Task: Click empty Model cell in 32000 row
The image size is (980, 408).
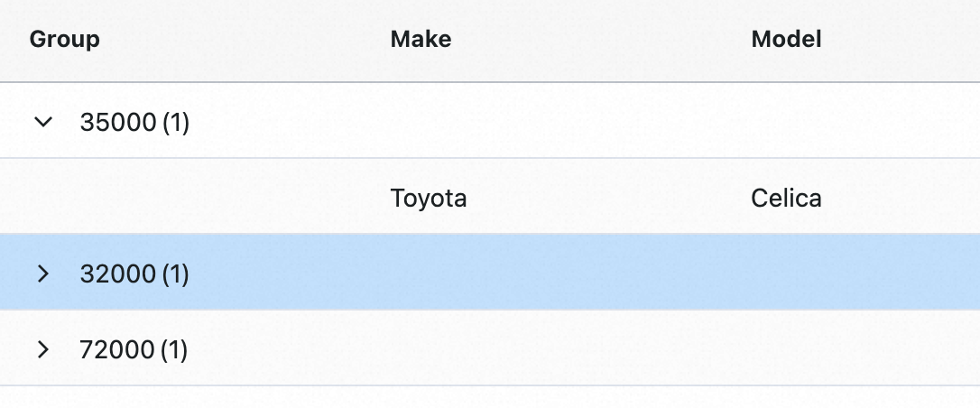Action: (857, 274)
